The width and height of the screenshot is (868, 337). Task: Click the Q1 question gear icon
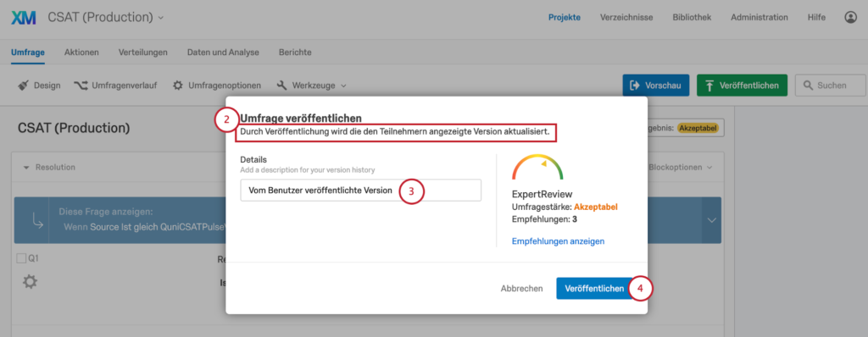(30, 282)
